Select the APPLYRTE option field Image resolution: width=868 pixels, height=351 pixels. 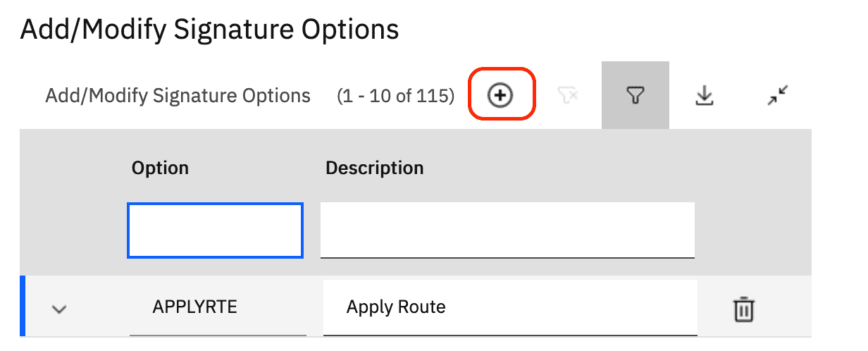[x=218, y=308]
